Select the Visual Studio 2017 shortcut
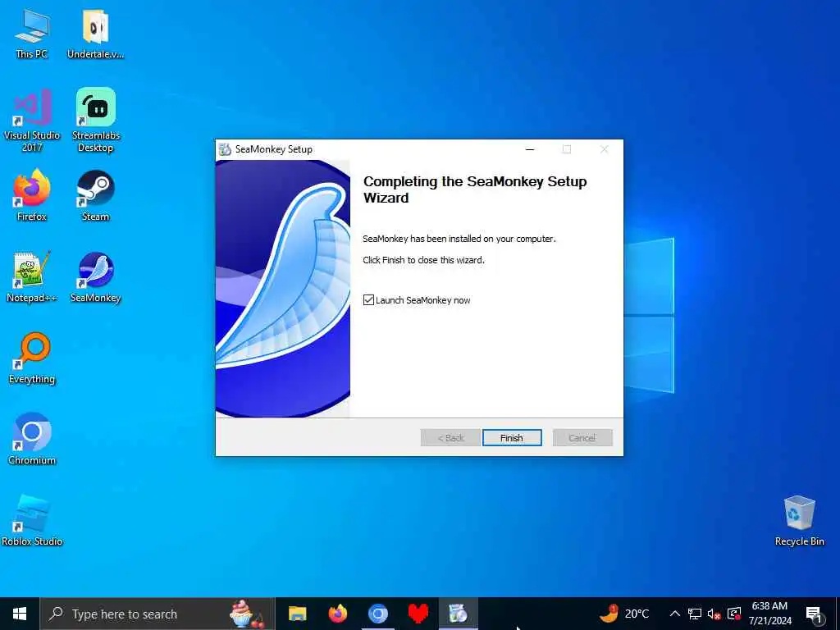Viewport: 840px width, 630px height. pyautogui.click(x=32, y=121)
